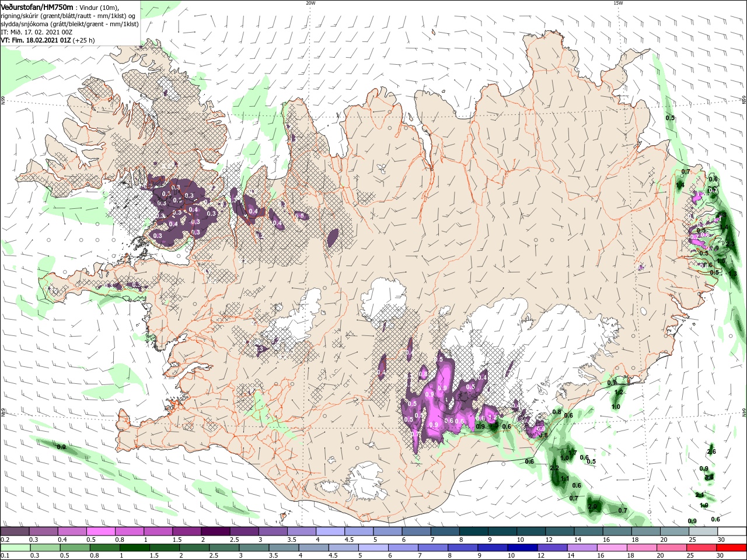The width and height of the screenshot is (747, 560).
Task: Click the white snow swatch starting at 30
Action: pos(731,531)
